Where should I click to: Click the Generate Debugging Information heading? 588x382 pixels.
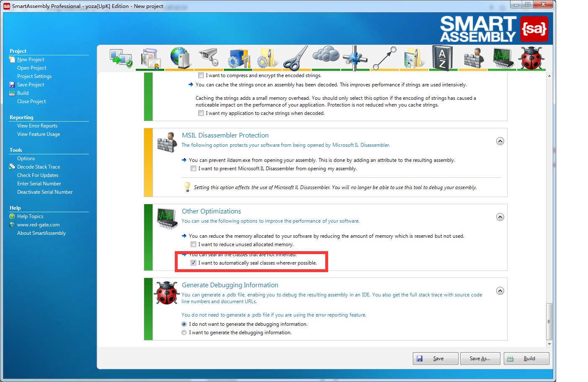pos(230,285)
